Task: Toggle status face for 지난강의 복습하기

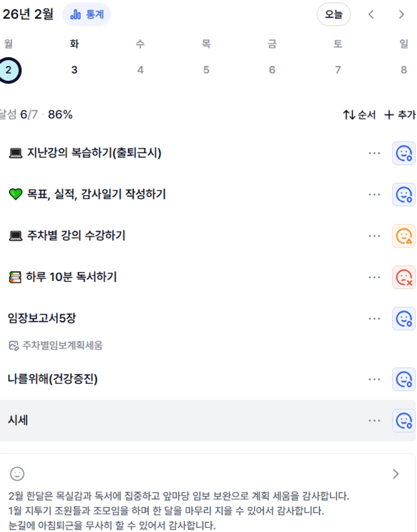Action: point(404,153)
